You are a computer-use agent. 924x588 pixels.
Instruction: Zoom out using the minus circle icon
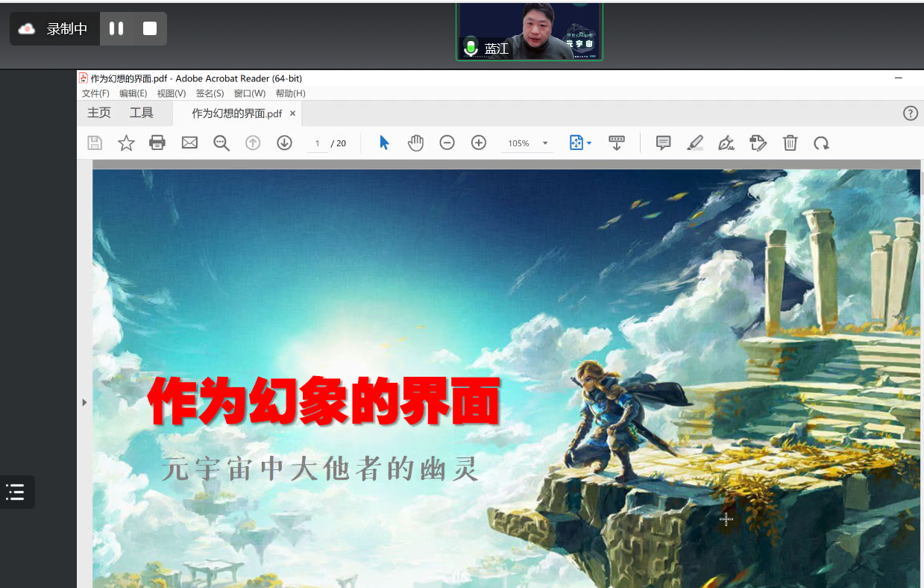coord(447,143)
